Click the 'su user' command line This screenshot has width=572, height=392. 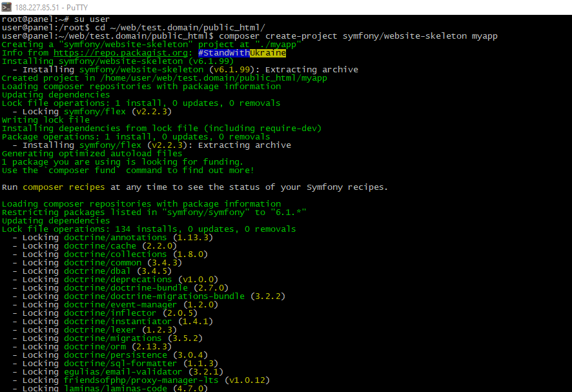56,19
